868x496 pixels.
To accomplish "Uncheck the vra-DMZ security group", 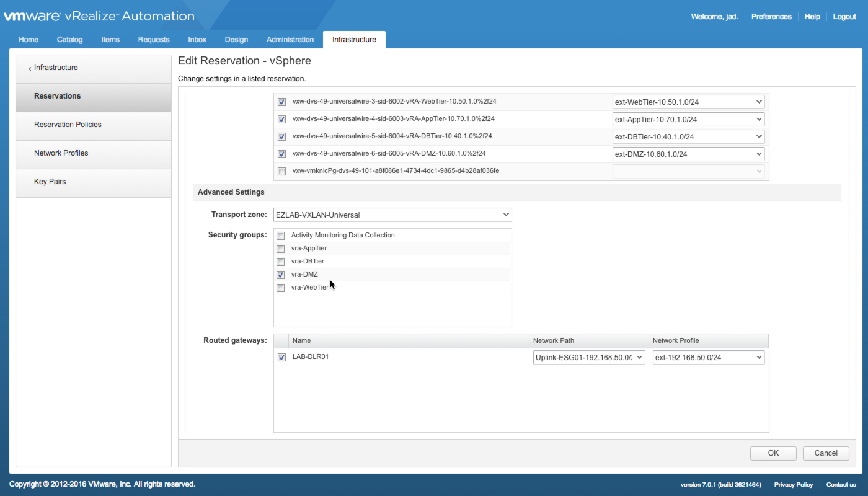I will pos(280,275).
